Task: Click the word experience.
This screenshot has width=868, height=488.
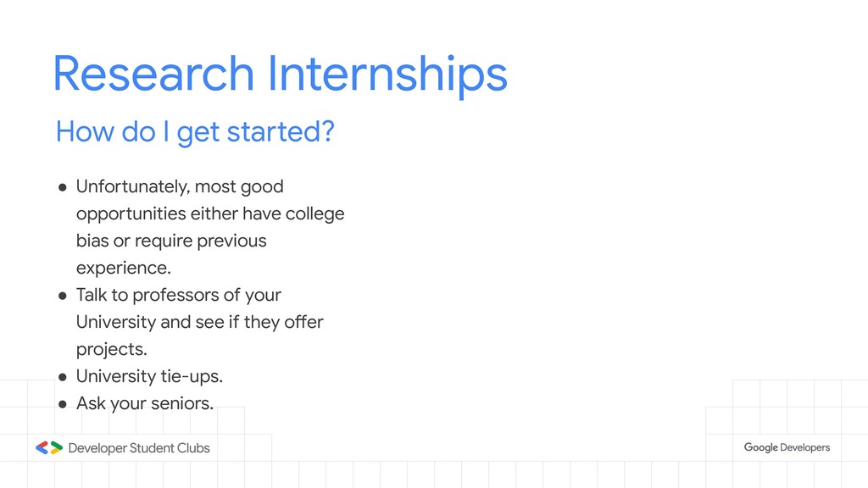Action: (124, 269)
